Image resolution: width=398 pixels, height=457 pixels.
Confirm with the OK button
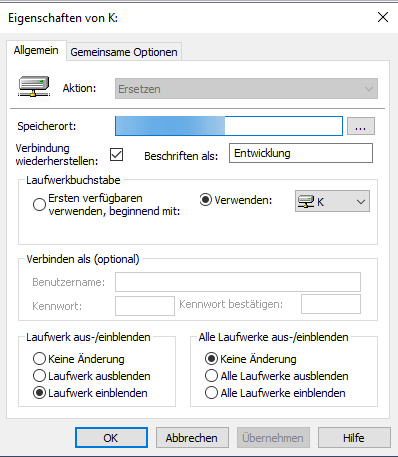point(111,438)
